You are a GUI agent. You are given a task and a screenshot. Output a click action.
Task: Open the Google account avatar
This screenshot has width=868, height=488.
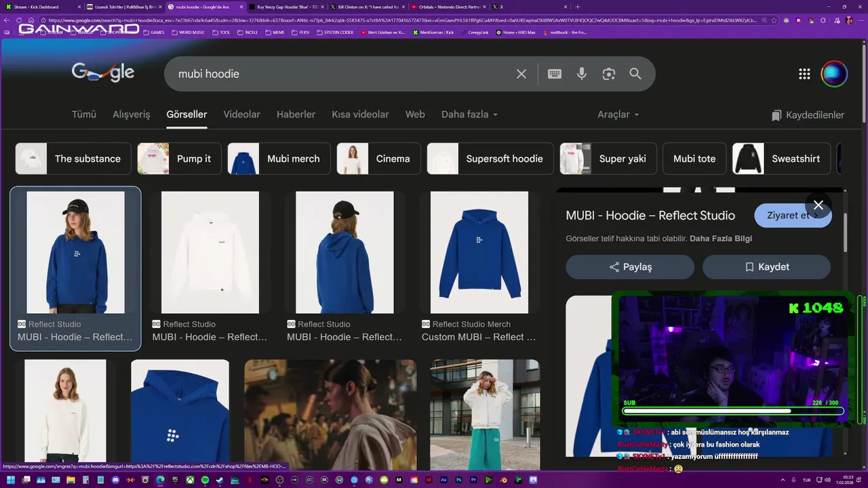(x=834, y=74)
